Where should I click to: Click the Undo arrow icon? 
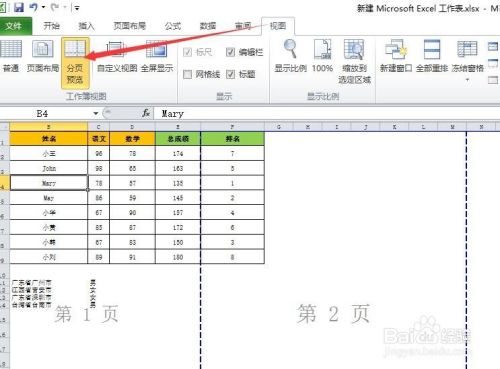[33, 7]
